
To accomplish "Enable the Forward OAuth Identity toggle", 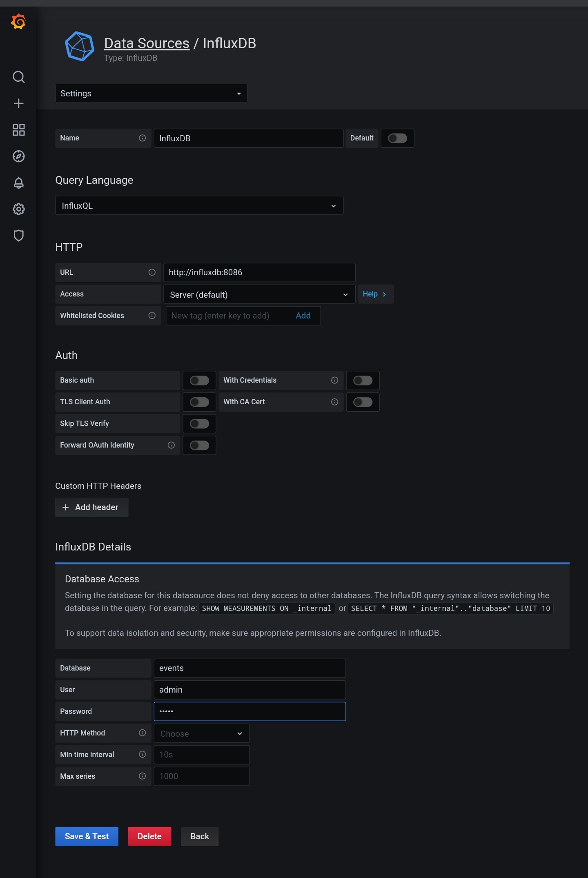I will (199, 445).
